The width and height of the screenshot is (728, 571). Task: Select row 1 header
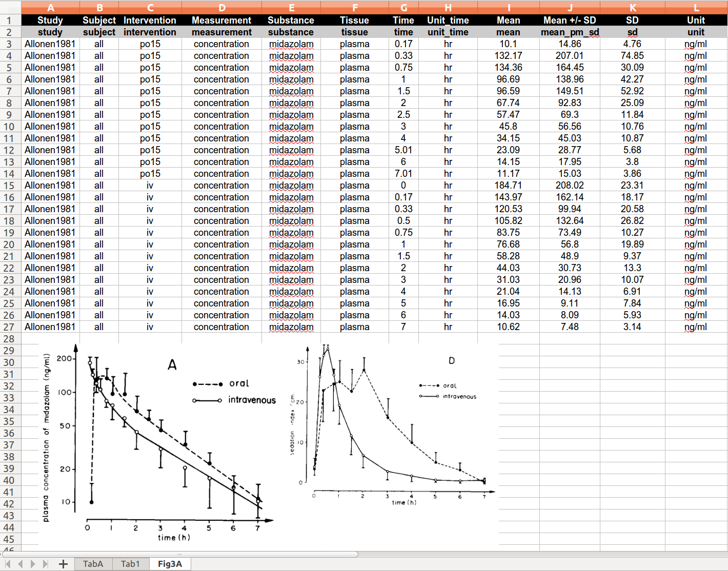(x=10, y=21)
